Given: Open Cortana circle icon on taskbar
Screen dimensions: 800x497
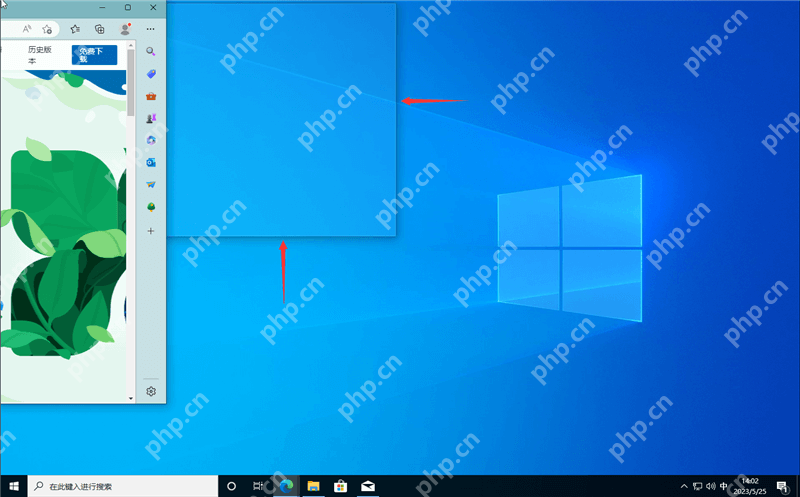Looking at the screenshot, I should [x=231, y=486].
